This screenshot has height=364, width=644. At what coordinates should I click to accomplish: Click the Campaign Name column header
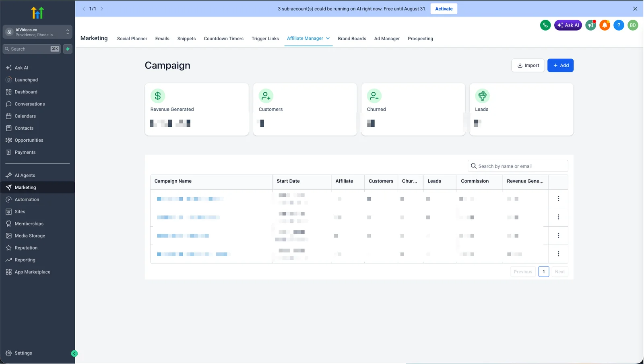coord(211,181)
